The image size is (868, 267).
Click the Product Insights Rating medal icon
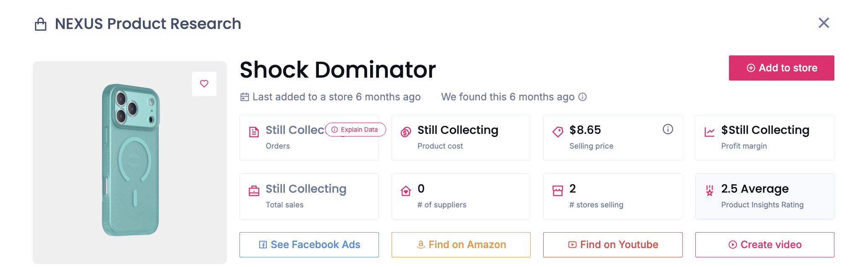(710, 191)
